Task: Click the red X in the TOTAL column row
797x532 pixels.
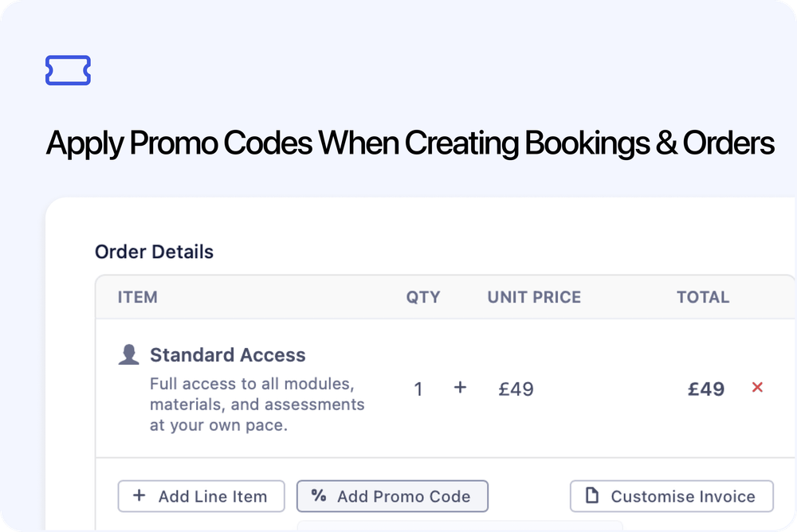Action: tap(756, 389)
